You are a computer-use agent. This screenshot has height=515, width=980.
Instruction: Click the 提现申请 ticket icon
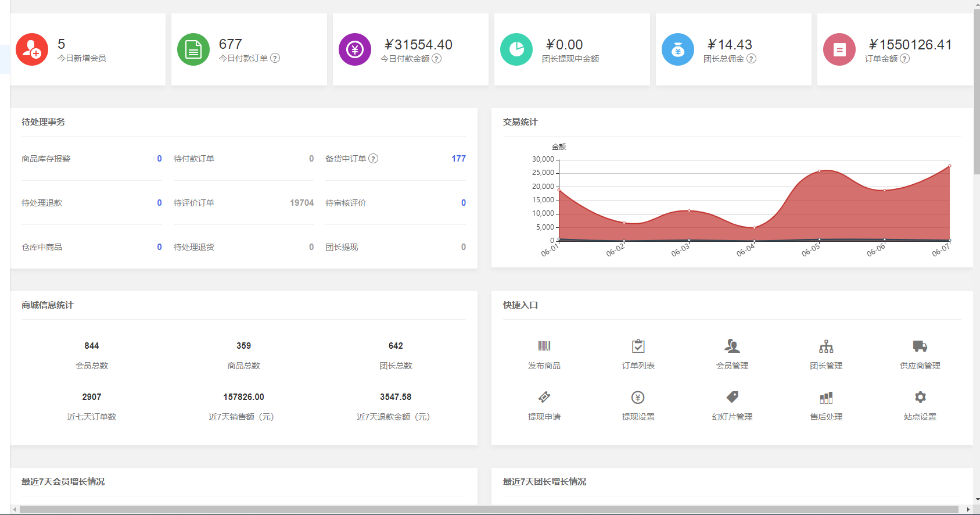tap(544, 397)
